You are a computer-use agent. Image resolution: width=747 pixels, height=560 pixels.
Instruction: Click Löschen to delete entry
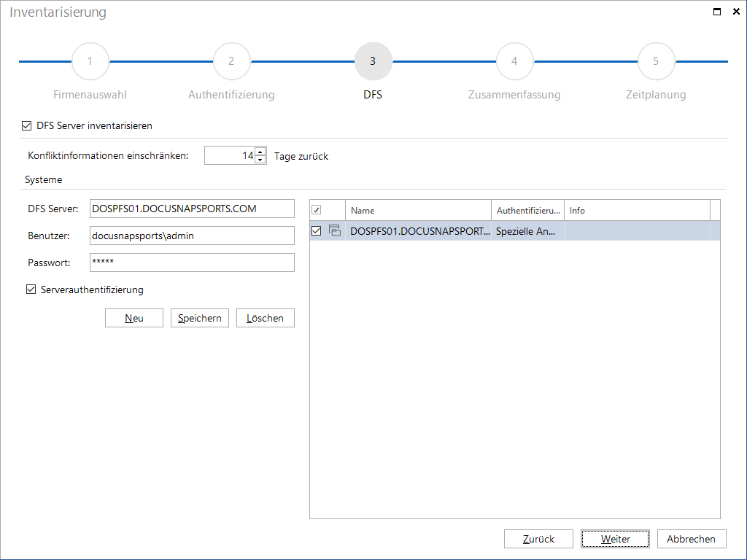(266, 318)
